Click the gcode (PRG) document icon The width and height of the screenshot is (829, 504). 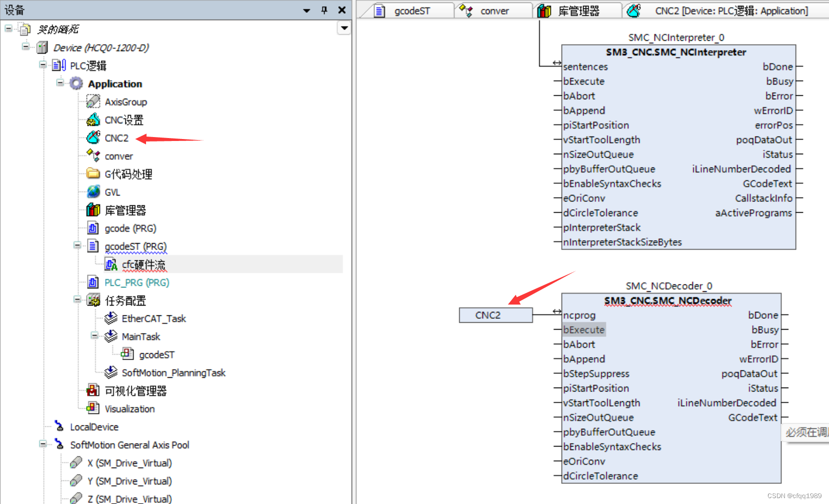(93, 228)
